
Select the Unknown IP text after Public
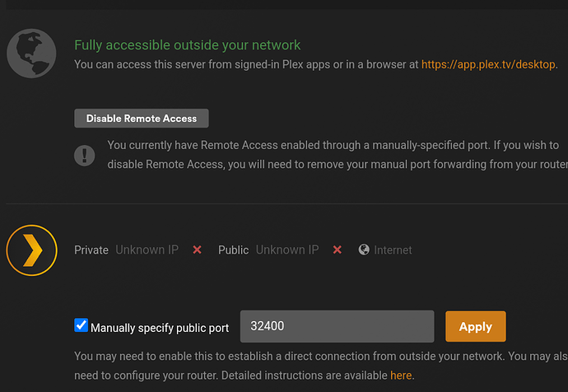click(x=287, y=250)
